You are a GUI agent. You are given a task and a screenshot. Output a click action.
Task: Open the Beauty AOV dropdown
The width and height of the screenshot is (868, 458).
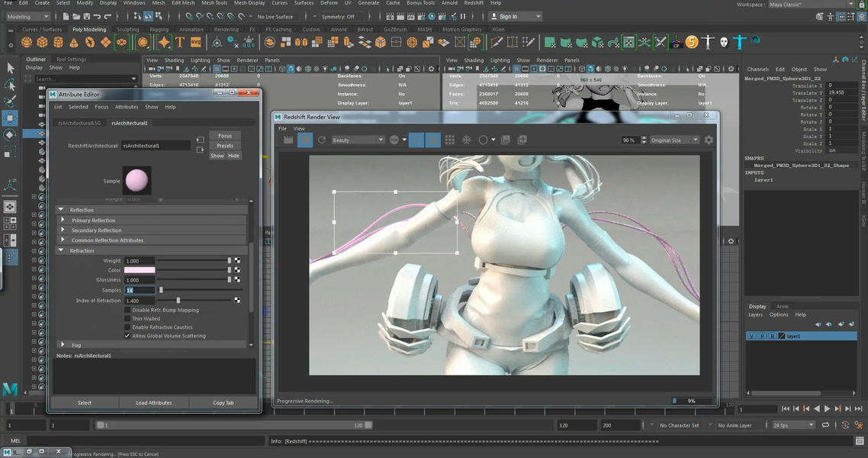(x=358, y=140)
